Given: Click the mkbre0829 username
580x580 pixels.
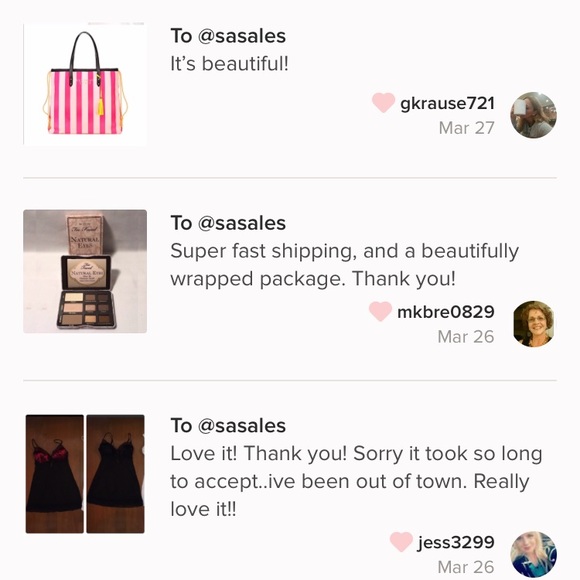Looking at the screenshot, I should coord(446,312).
